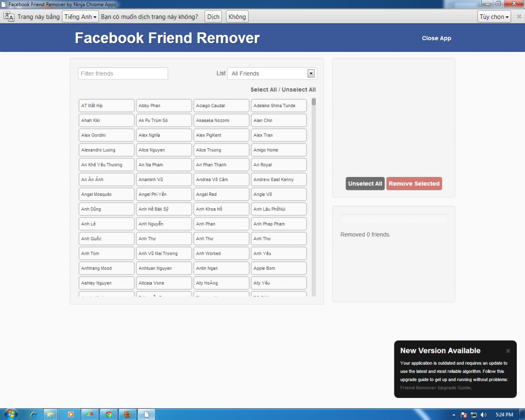Dismiss the New Version Available notification
This screenshot has height=420, width=525.
(508, 351)
